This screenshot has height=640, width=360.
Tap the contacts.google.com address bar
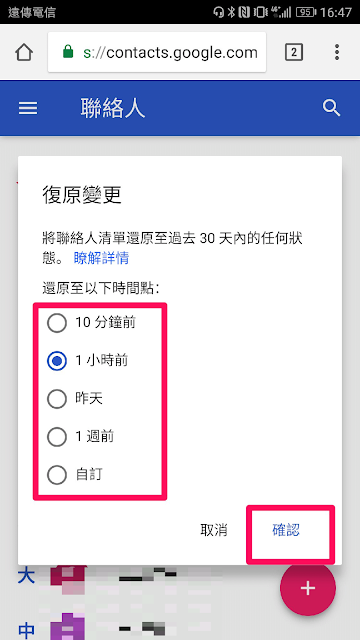pyautogui.click(x=157, y=52)
